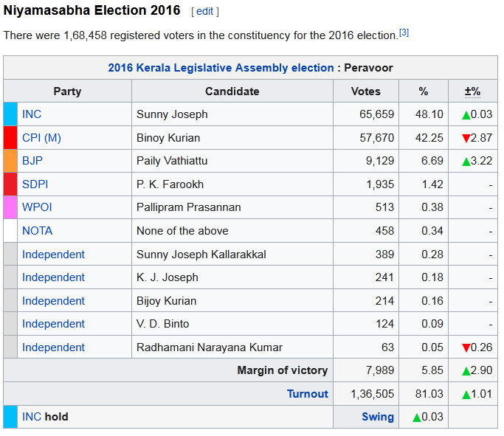Open the reference 3 footnote link
The image size is (504, 436).
(x=404, y=32)
